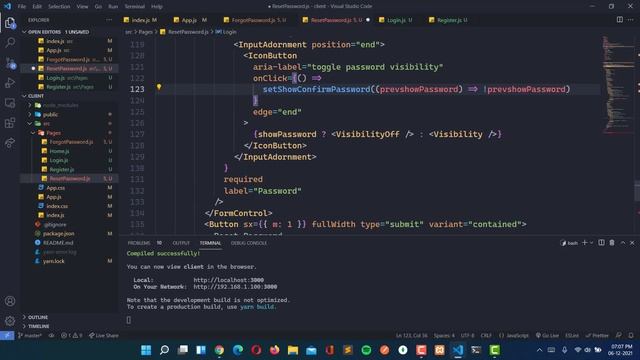Open the Live Share activity icon
The height and width of the screenshot is (360, 640).
pos(10,142)
